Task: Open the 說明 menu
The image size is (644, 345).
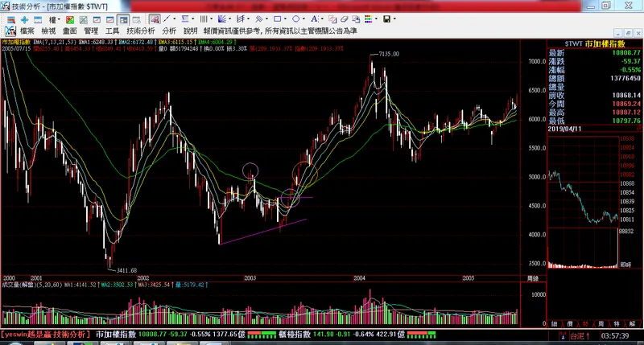Action: click(x=190, y=31)
